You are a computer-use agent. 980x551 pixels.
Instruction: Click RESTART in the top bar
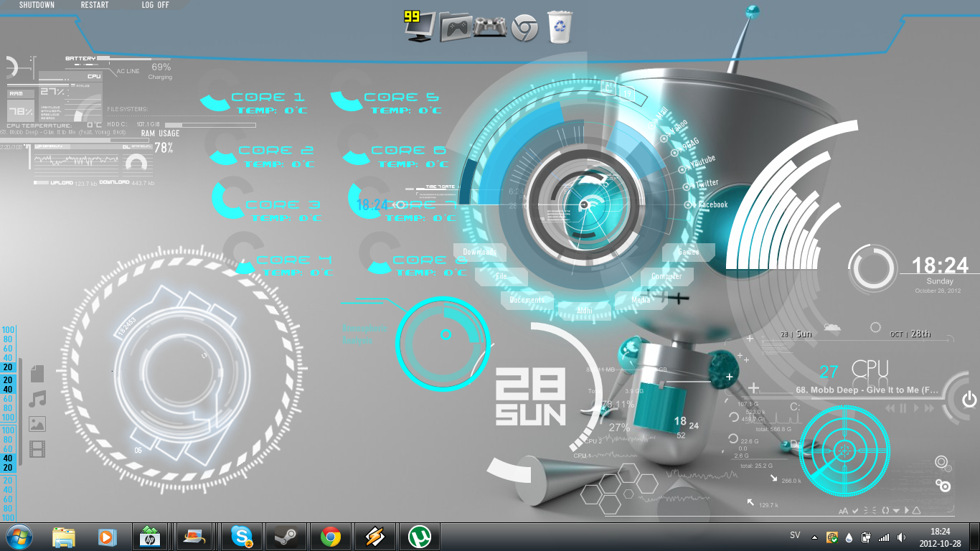pyautogui.click(x=95, y=5)
